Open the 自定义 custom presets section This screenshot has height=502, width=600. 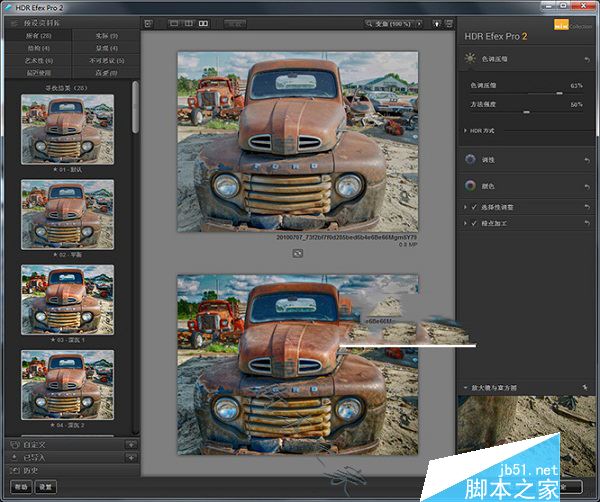(x=72, y=445)
